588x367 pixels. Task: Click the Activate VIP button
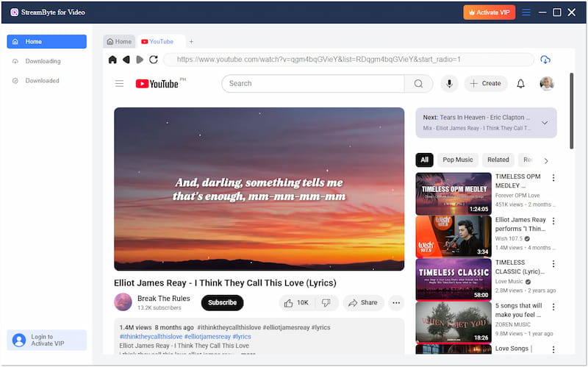click(490, 13)
